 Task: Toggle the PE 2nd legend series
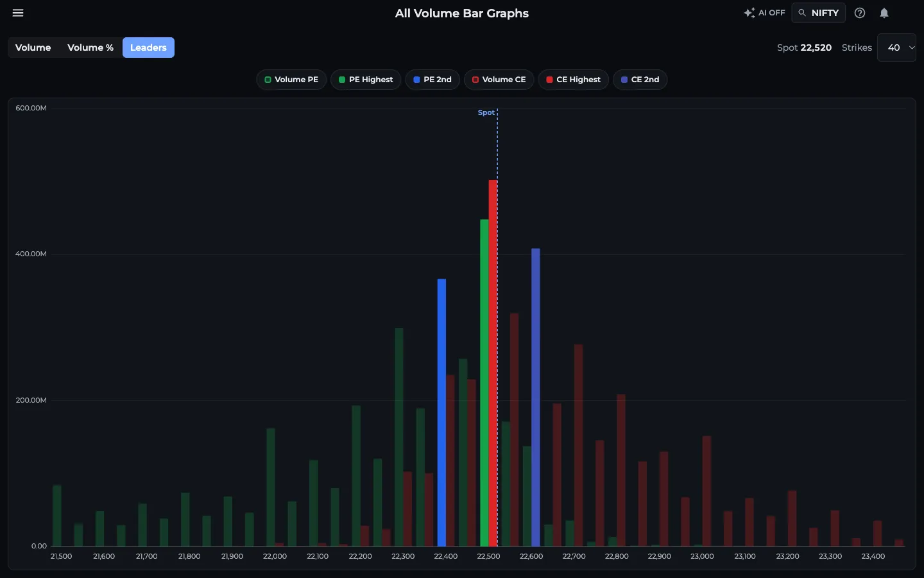pos(432,80)
